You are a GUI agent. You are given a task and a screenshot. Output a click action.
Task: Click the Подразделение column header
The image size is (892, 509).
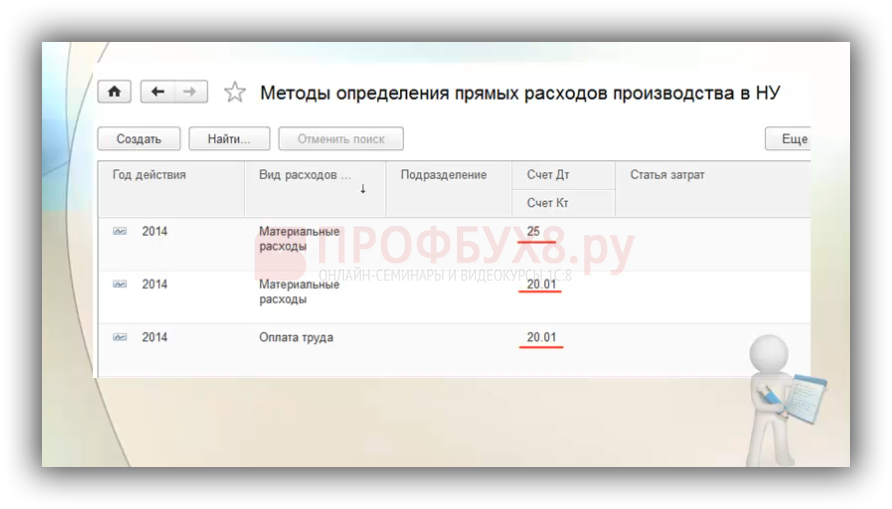click(x=443, y=175)
